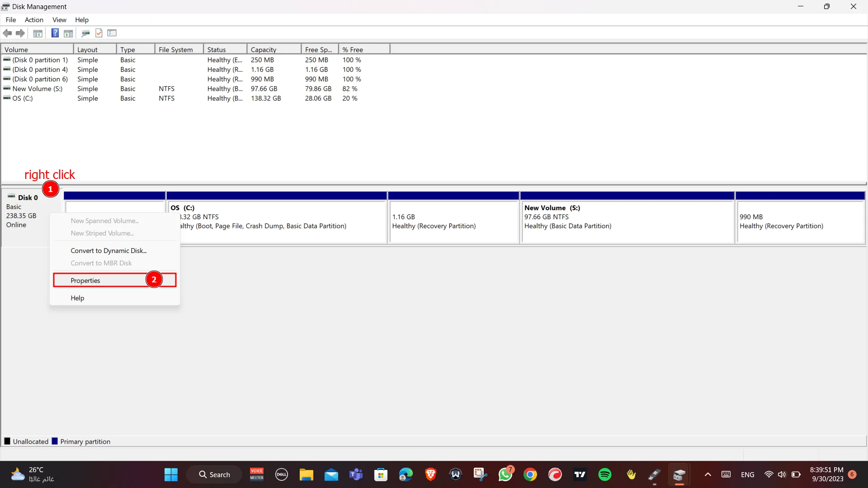
Task: Click the orange checkmark document toolbar icon
Action: click(x=99, y=33)
